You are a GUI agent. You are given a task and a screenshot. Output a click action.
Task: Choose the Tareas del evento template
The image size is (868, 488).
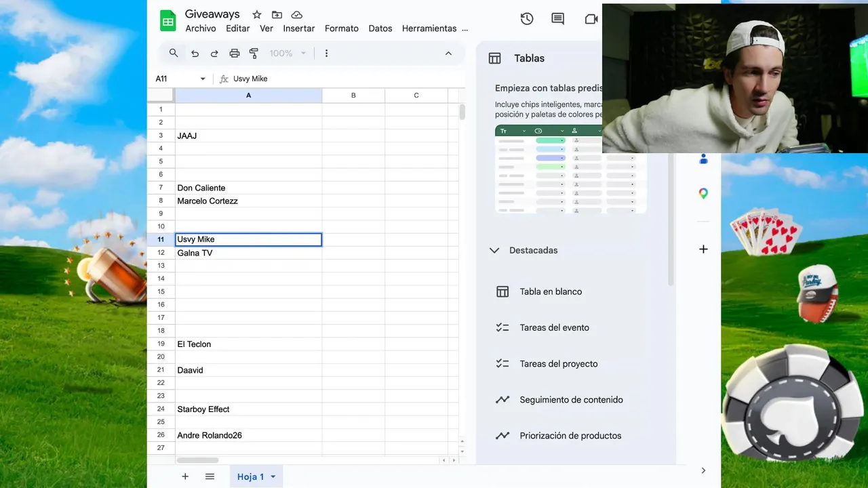coord(554,327)
